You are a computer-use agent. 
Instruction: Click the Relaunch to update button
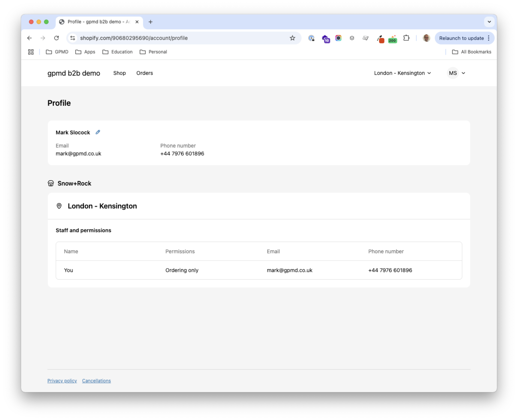coord(461,38)
